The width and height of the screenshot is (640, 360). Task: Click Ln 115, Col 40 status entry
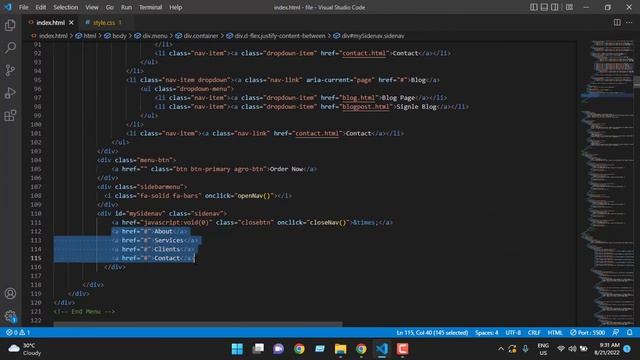click(x=432, y=333)
